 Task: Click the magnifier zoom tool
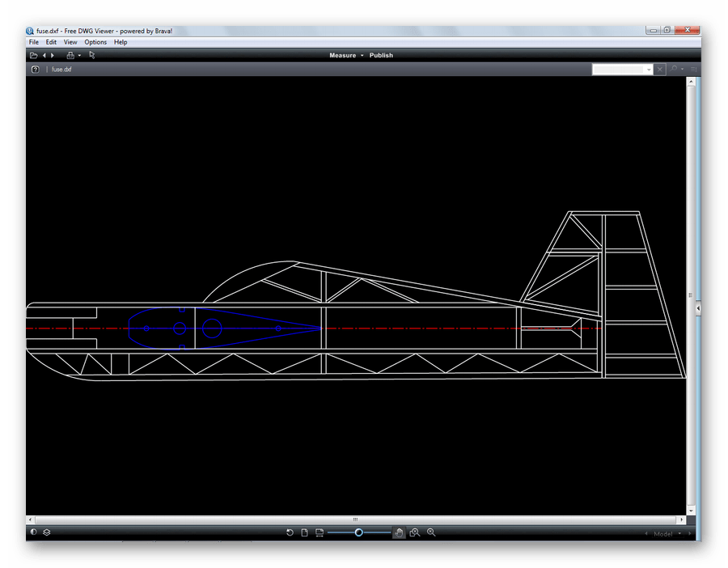(431, 532)
